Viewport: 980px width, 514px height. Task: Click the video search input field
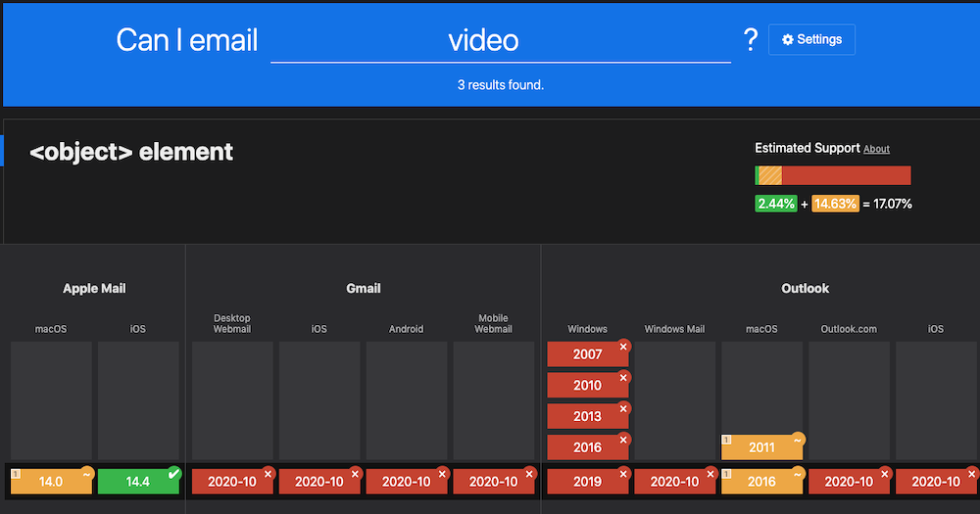tap(501, 40)
